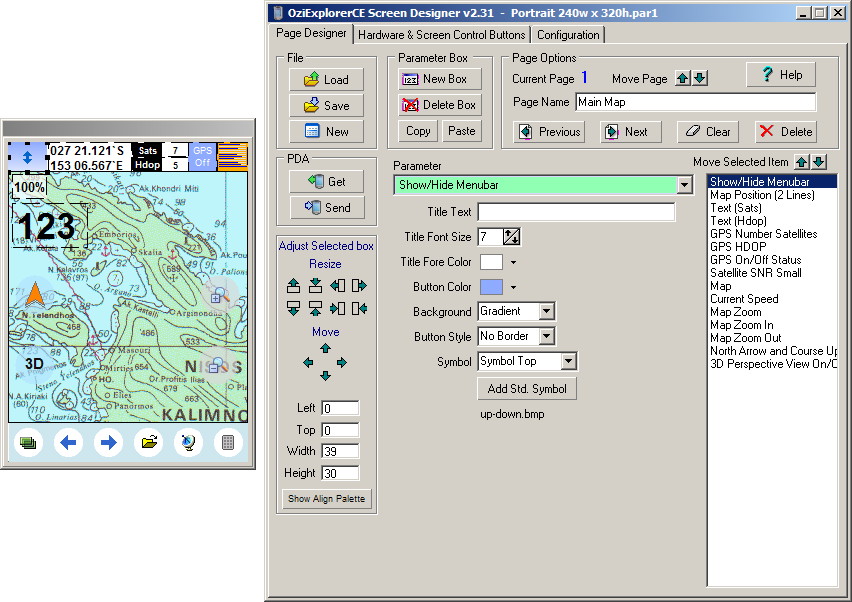Click the Save button
The height and width of the screenshot is (602, 852).
pos(326,105)
